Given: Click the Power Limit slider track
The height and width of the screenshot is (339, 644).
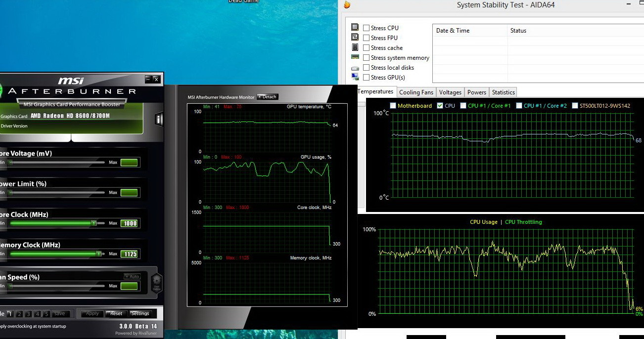Looking at the screenshot, I should [x=56, y=193].
